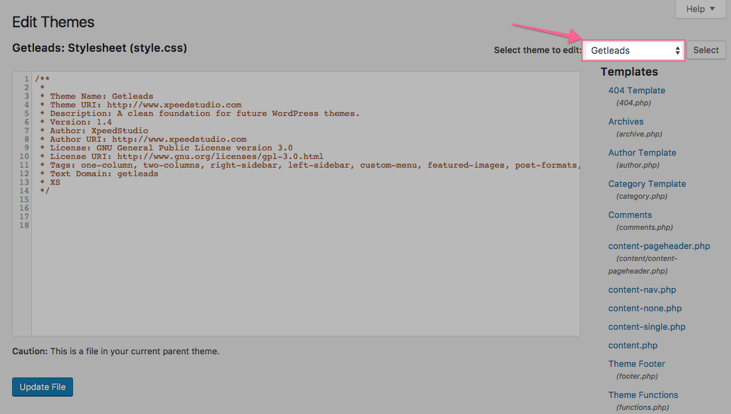Viewport: 731px width, 414px height.
Task: Open the Archives template link
Action: point(626,122)
